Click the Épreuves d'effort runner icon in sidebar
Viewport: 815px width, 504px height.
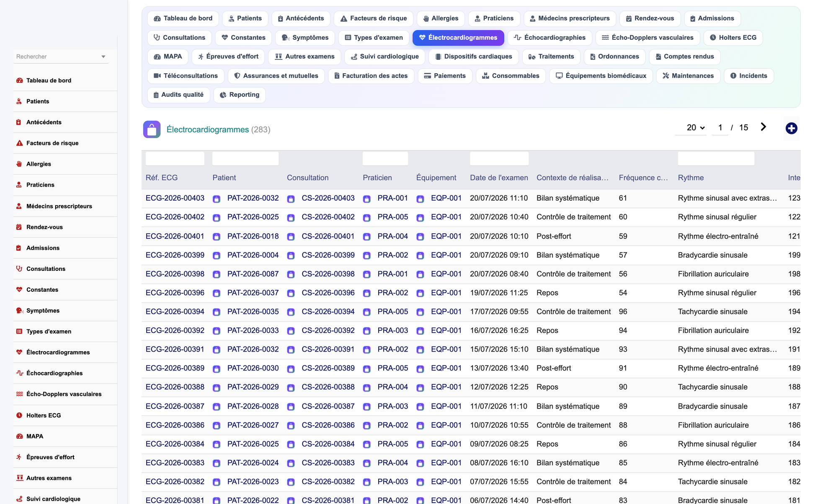[x=19, y=457]
